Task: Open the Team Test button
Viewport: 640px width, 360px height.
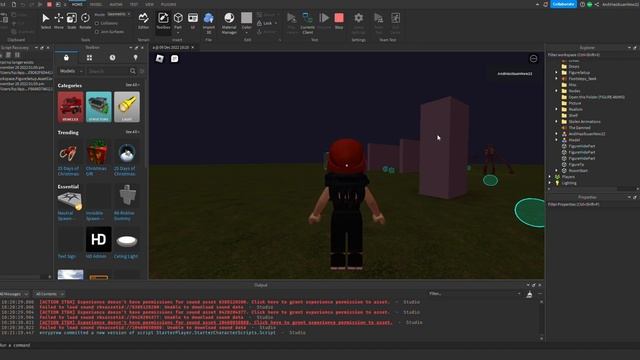Action: [x=378, y=22]
